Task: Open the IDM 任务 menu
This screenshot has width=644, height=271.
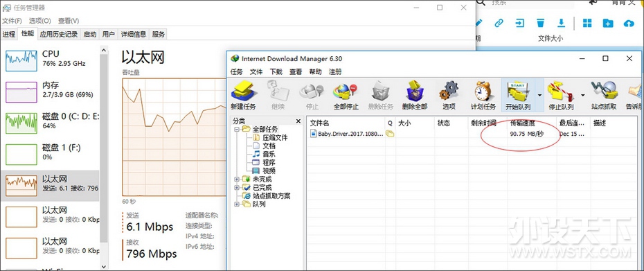Action: [237, 71]
